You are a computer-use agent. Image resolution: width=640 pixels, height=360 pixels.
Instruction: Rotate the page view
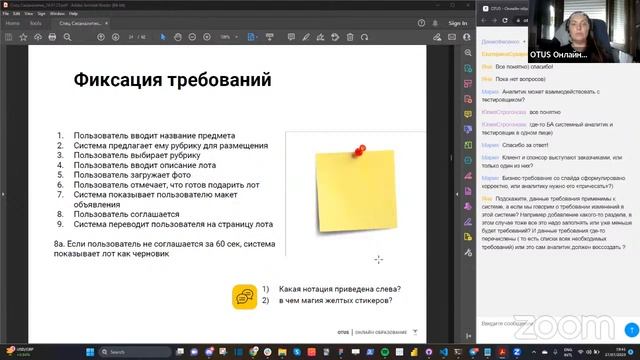click(x=364, y=37)
